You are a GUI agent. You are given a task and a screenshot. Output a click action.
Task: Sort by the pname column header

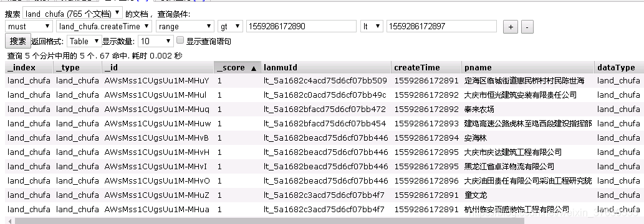(528, 67)
